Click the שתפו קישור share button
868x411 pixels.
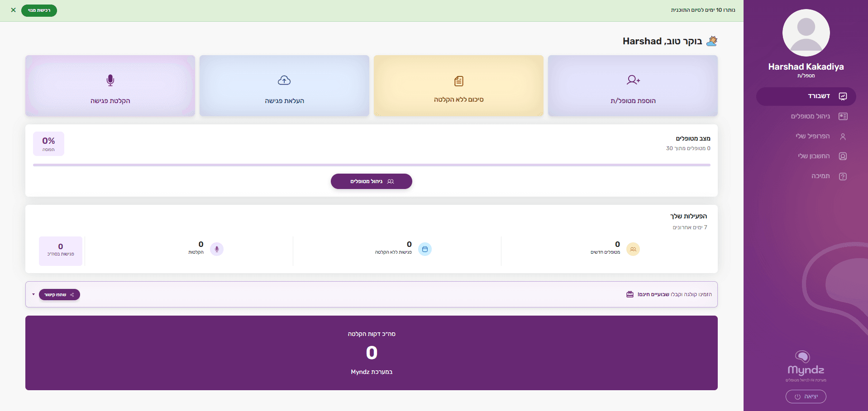pos(59,295)
